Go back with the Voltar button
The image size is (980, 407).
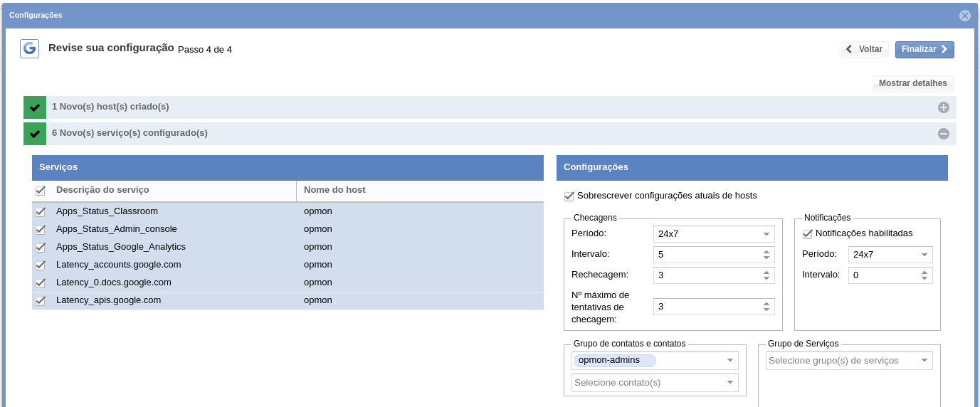click(864, 49)
